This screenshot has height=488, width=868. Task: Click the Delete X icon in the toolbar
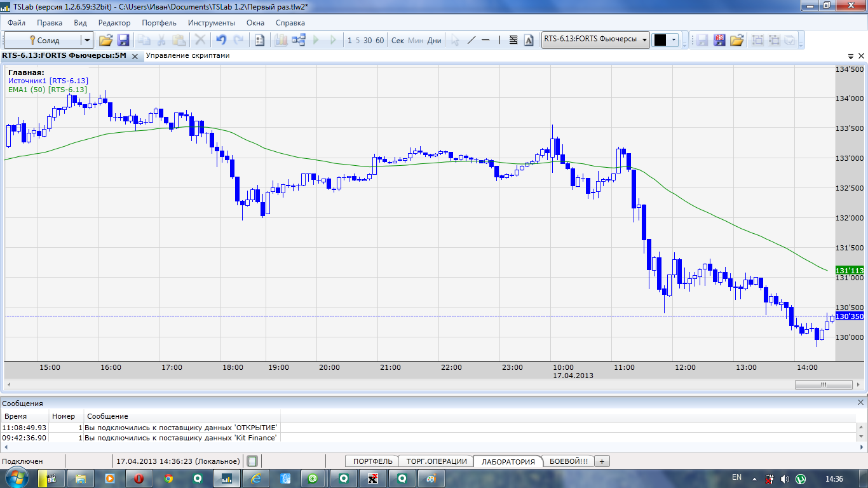coord(200,40)
